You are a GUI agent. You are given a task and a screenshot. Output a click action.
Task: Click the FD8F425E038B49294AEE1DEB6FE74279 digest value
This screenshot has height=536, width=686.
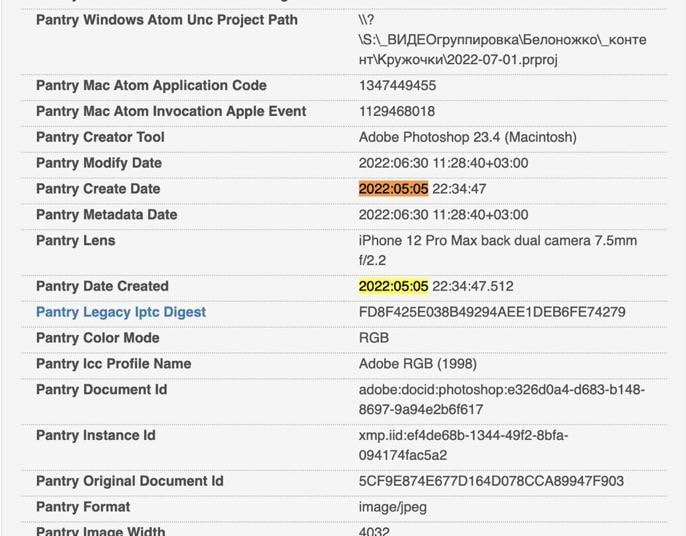(492, 312)
